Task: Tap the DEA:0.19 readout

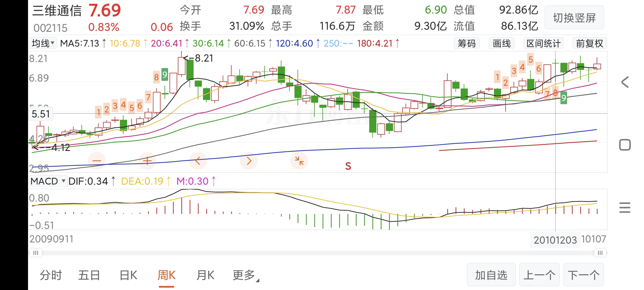Action: 142,181
